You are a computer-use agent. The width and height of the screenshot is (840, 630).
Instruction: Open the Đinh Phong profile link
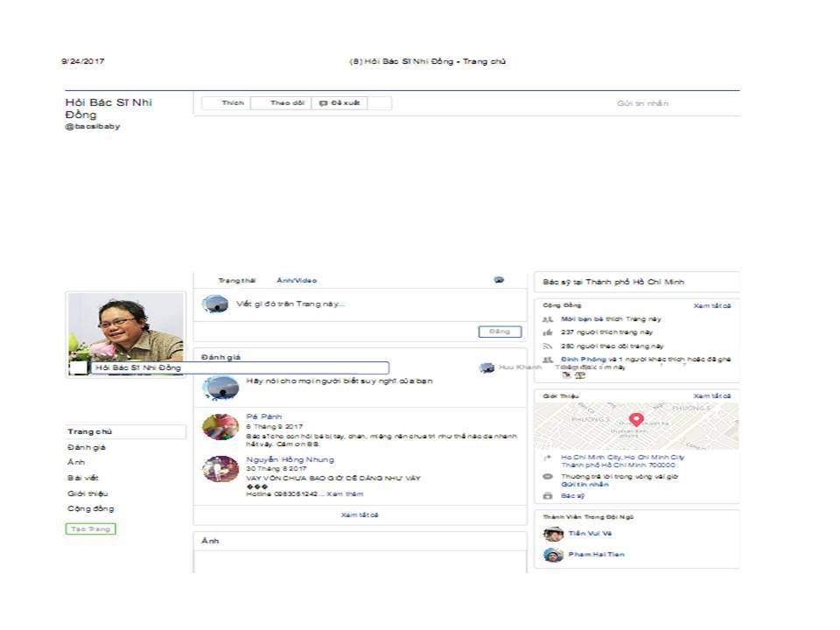point(584,359)
